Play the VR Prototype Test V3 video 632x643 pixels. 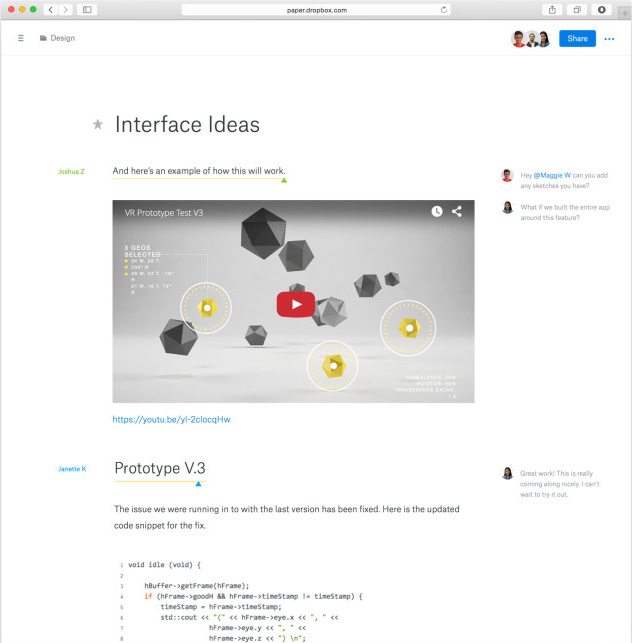coord(296,304)
